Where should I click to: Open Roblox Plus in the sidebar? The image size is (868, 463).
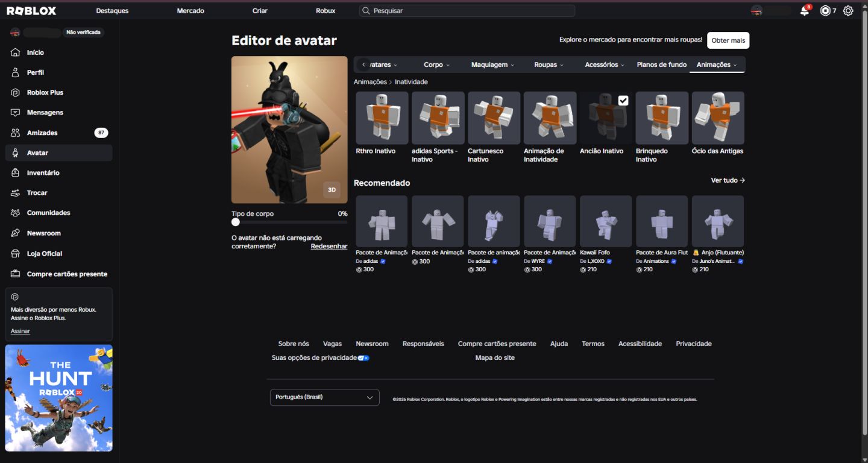coord(58,92)
